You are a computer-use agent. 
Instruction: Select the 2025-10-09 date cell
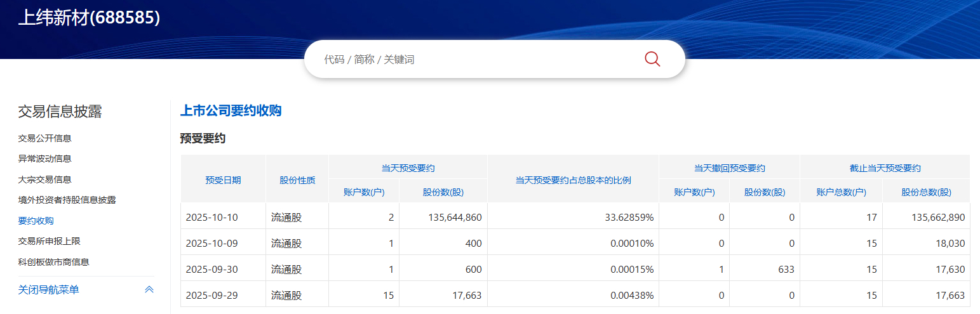223,243
